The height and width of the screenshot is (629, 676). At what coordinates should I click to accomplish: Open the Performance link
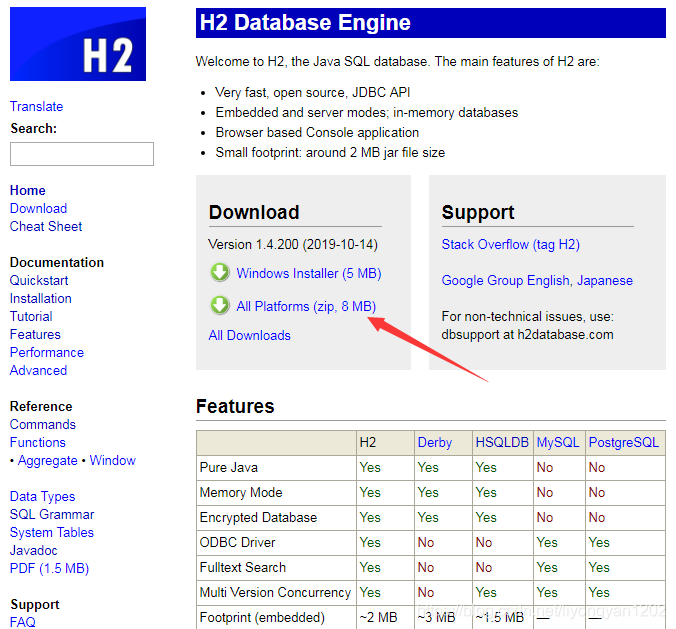(47, 352)
